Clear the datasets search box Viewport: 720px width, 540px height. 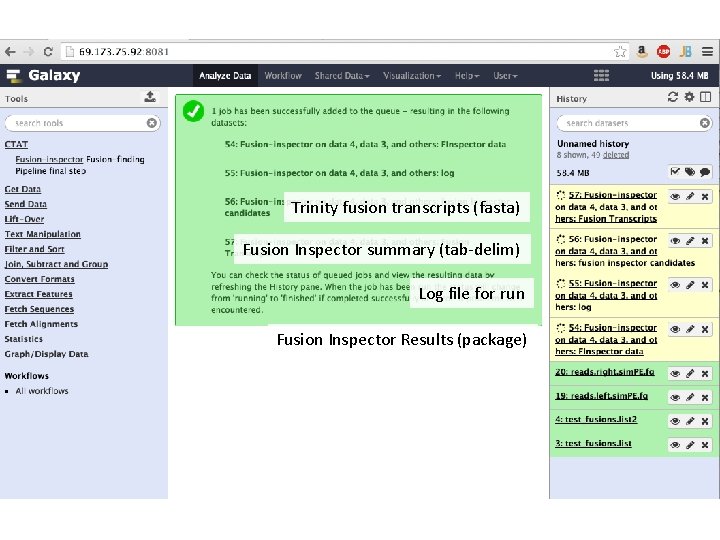point(704,123)
